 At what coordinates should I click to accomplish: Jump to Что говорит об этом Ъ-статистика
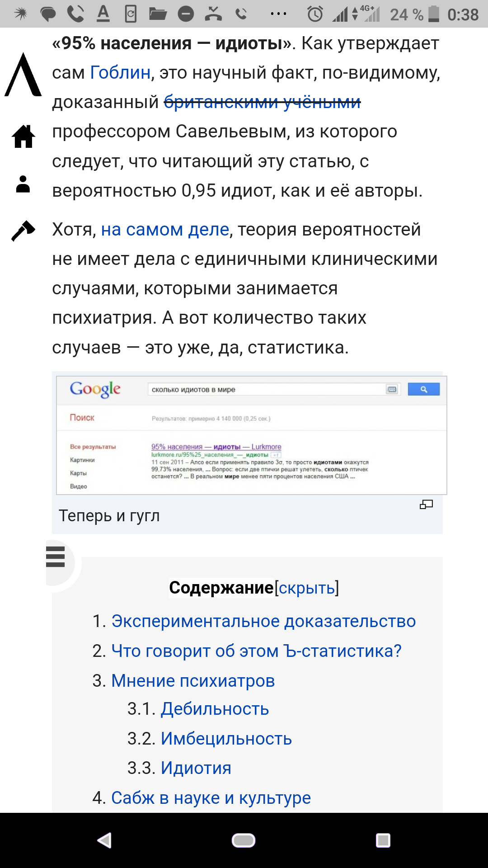[256, 651]
